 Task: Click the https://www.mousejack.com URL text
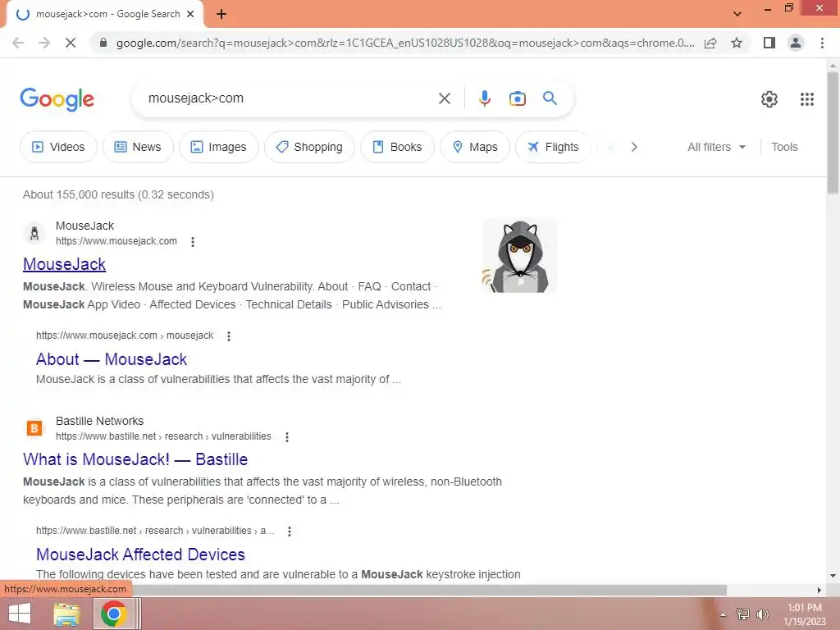pos(116,241)
